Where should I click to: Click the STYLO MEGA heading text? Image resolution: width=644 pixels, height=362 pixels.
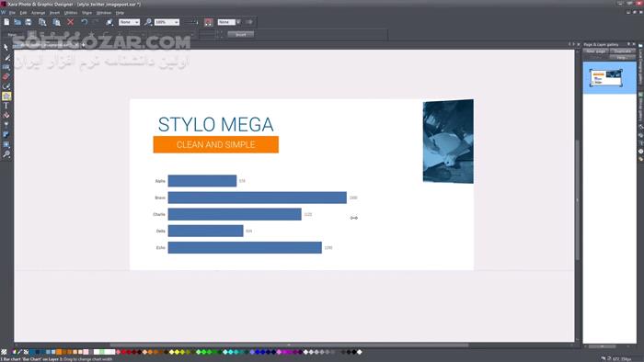click(215, 125)
